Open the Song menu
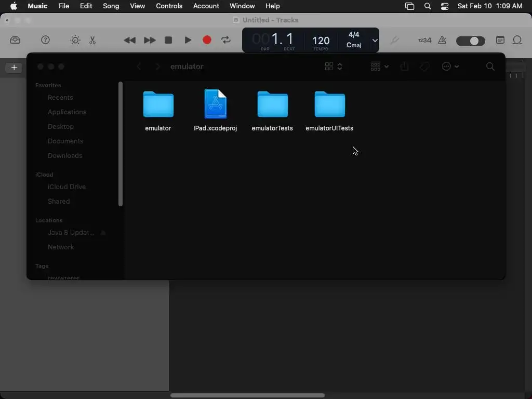Image resolution: width=532 pixels, height=399 pixels. click(111, 6)
